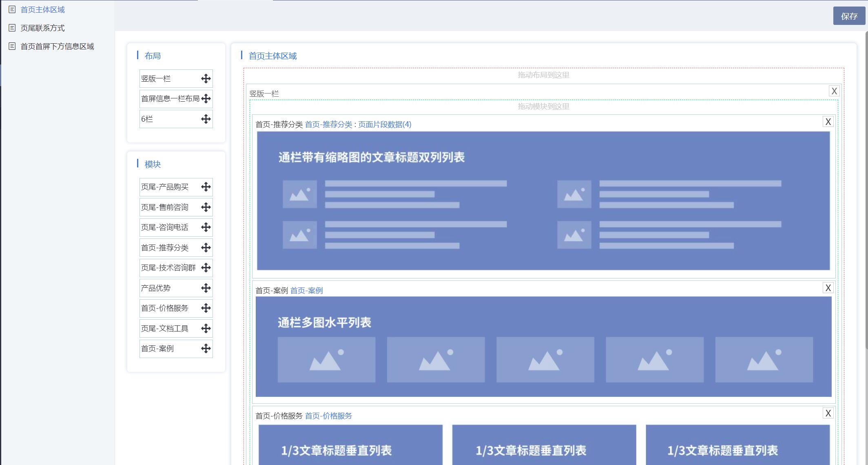Image resolution: width=868 pixels, height=465 pixels.
Task: Open 首页首屏下方信息区域 in sidebar
Action: click(x=57, y=47)
